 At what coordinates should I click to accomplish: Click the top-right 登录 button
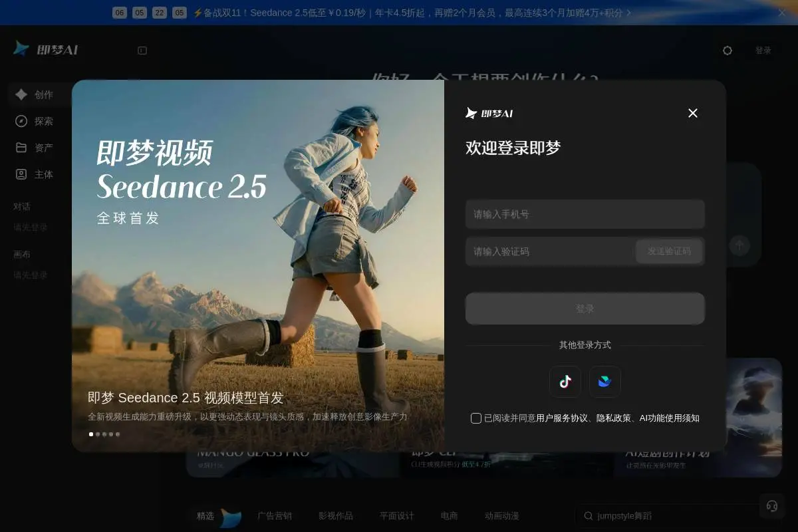pyautogui.click(x=763, y=51)
